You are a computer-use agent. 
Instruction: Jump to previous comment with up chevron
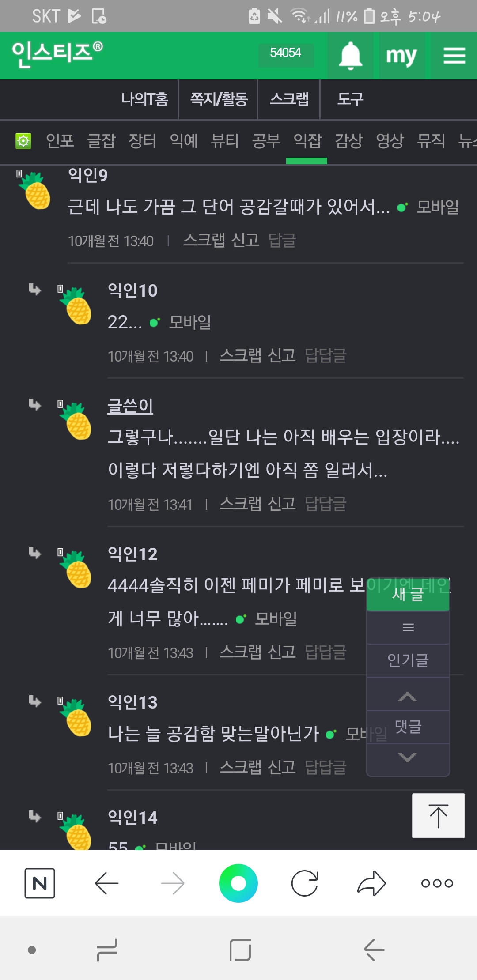point(407,697)
